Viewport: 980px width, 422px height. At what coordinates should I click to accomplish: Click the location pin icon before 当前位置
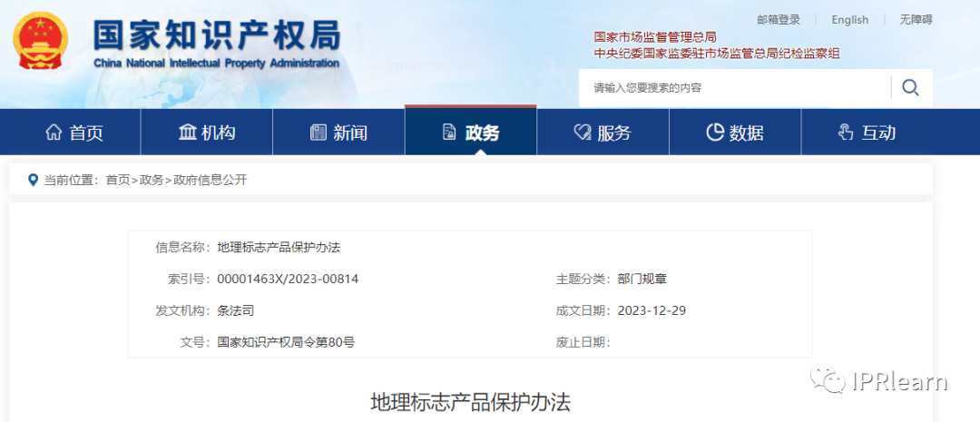click(34, 180)
